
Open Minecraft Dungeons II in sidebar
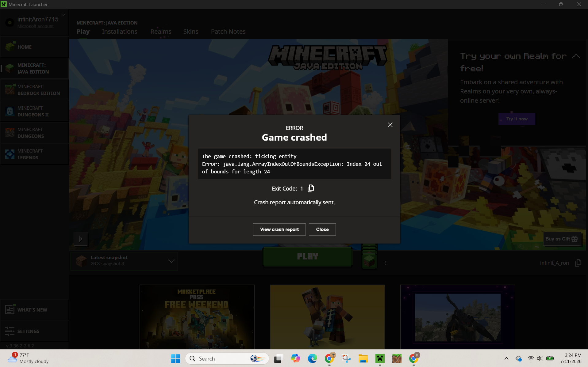(x=34, y=111)
